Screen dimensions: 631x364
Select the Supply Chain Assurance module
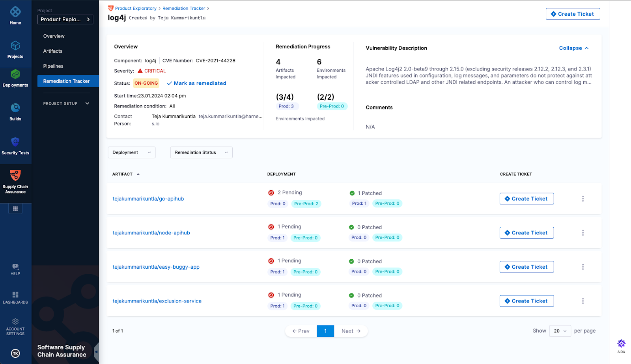coord(15,181)
